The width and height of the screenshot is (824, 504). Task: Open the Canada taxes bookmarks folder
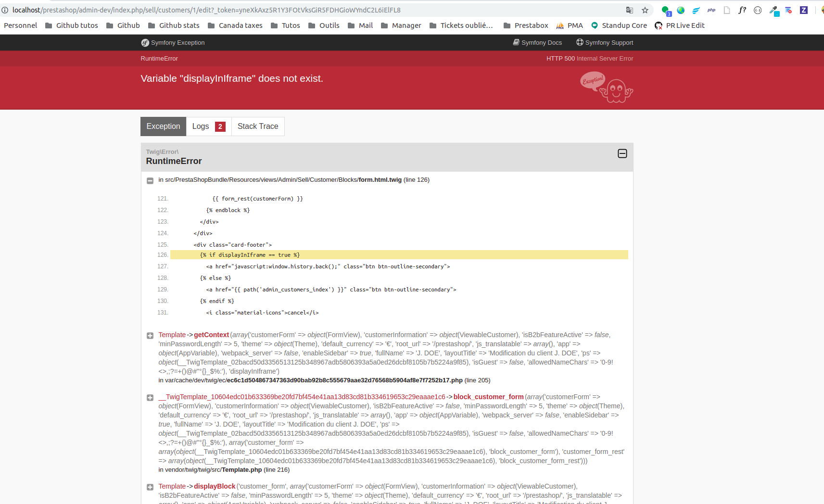click(235, 25)
